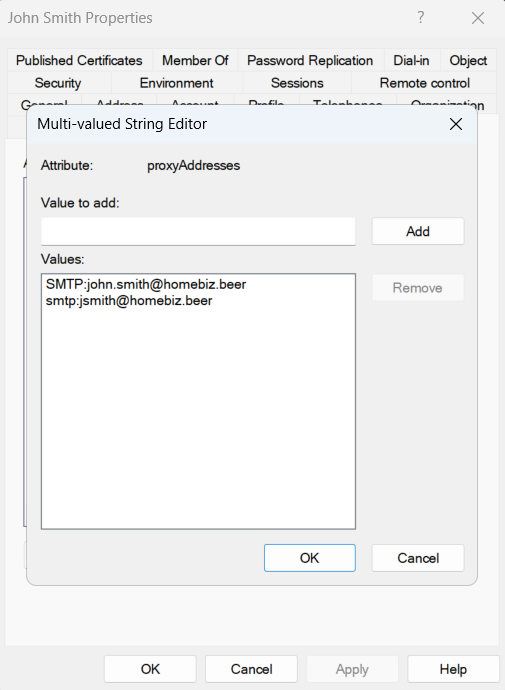Click Cancel in the String Editor
505x690 pixels.
point(418,558)
